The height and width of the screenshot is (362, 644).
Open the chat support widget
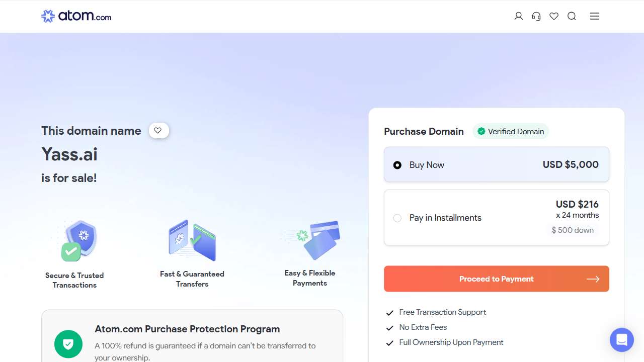pos(621,340)
